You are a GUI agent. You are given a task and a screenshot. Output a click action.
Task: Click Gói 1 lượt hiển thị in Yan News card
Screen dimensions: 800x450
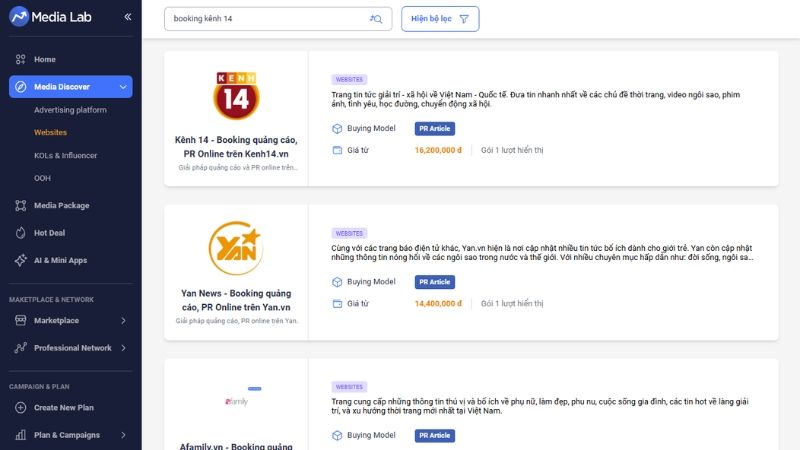point(512,304)
